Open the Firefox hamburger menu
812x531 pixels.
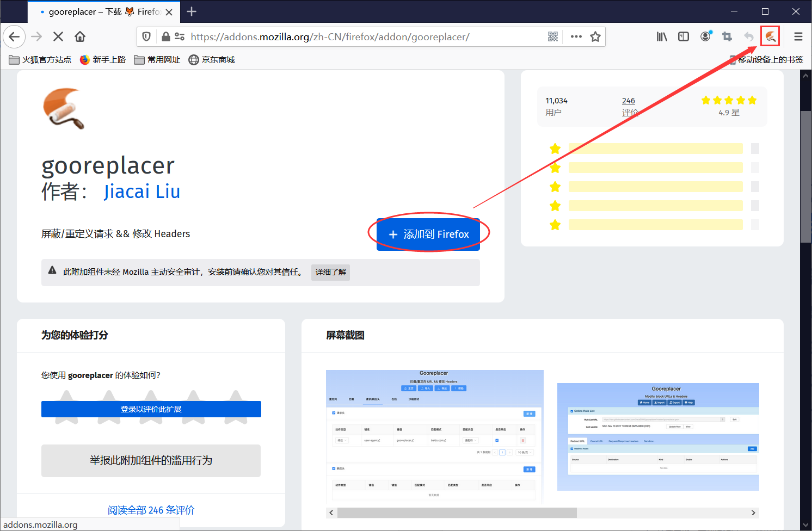point(798,36)
